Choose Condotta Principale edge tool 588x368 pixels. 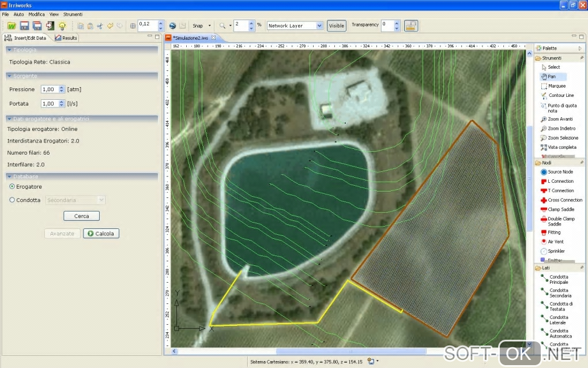(x=555, y=280)
